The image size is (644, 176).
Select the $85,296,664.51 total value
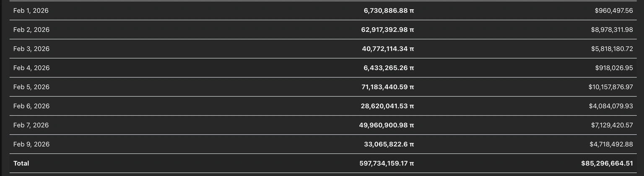click(607, 163)
